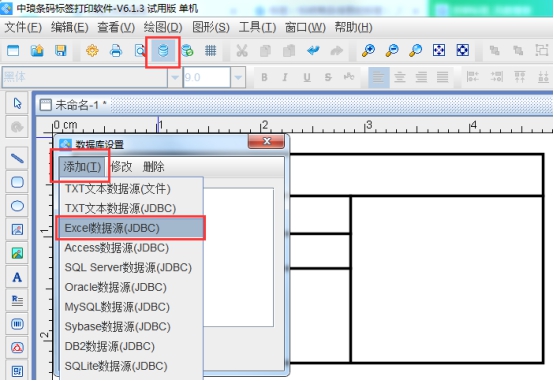Screen dimensions: 554x381
Task: Select the arrow selection tool
Action: 17,103
